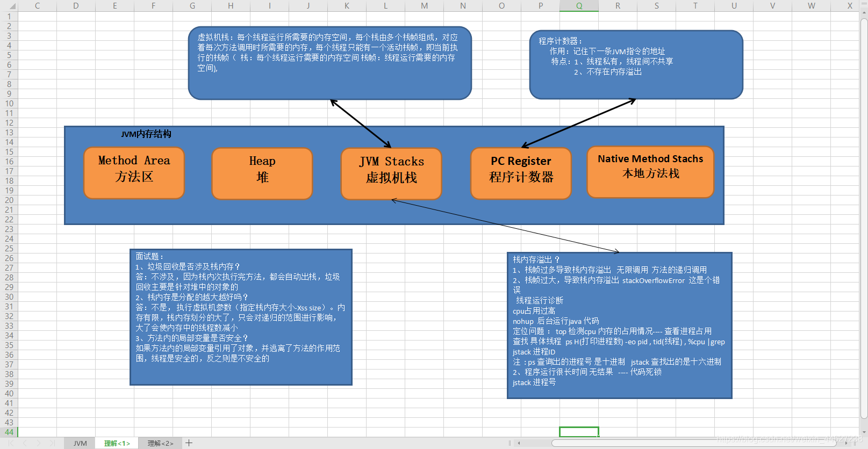Go to next sheet using the arrow
The width and height of the screenshot is (868, 449).
tap(39, 443)
